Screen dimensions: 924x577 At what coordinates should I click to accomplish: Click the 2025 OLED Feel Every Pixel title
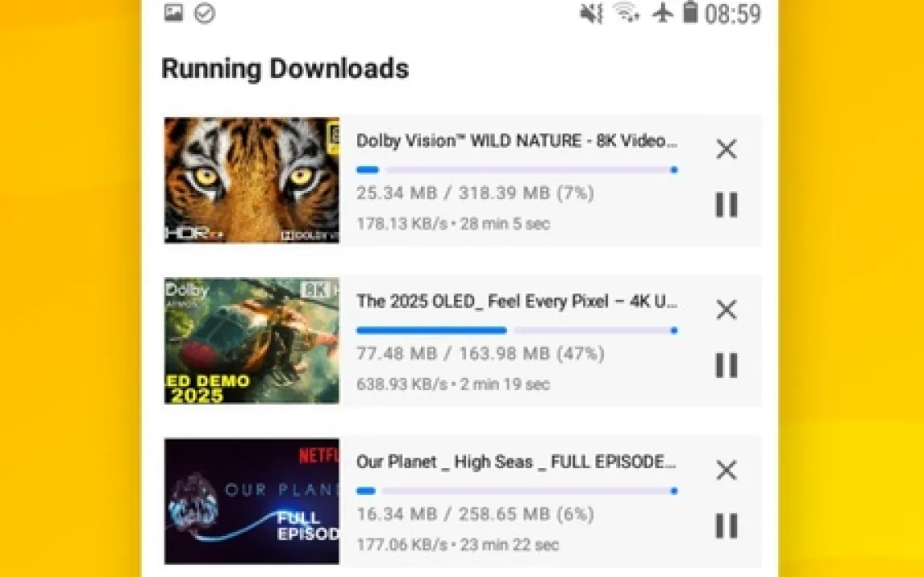(x=517, y=301)
